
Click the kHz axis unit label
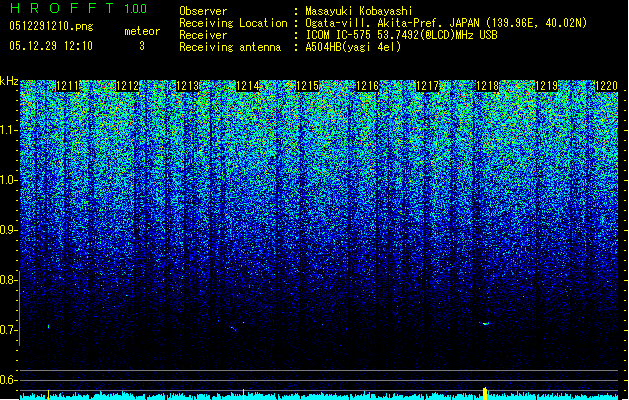coord(9,81)
